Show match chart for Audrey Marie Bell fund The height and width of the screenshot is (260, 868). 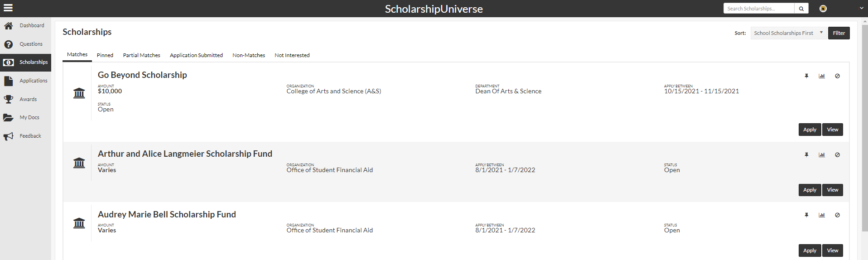click(822, 215)
